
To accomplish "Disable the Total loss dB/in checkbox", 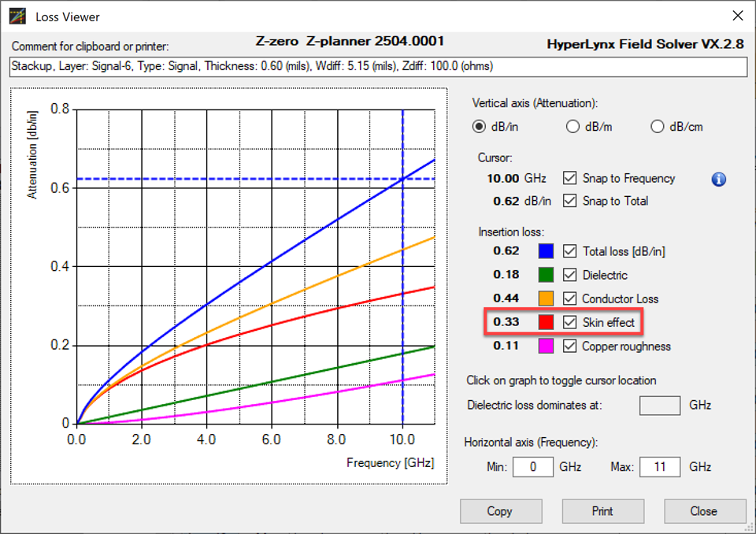I will [x=570, y=250].
